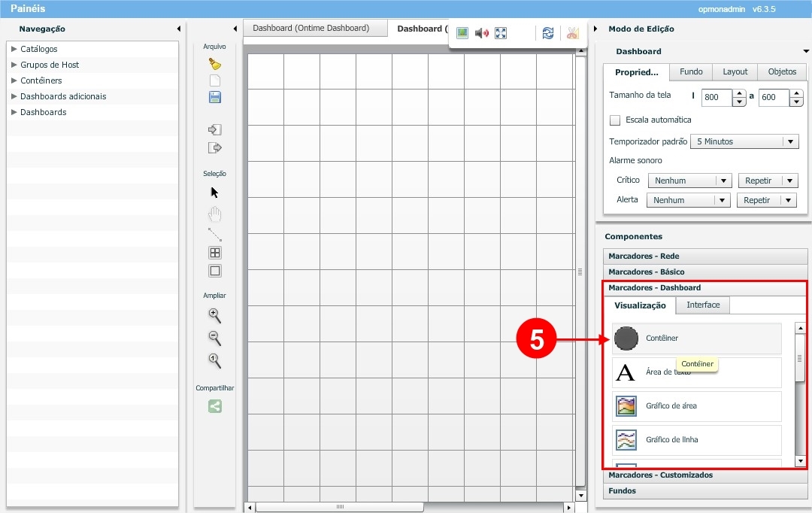The height and width of the screenshot is (513, 812).
Task: Click the canvas horizontal scrollbar
Action: pos(410,507)
